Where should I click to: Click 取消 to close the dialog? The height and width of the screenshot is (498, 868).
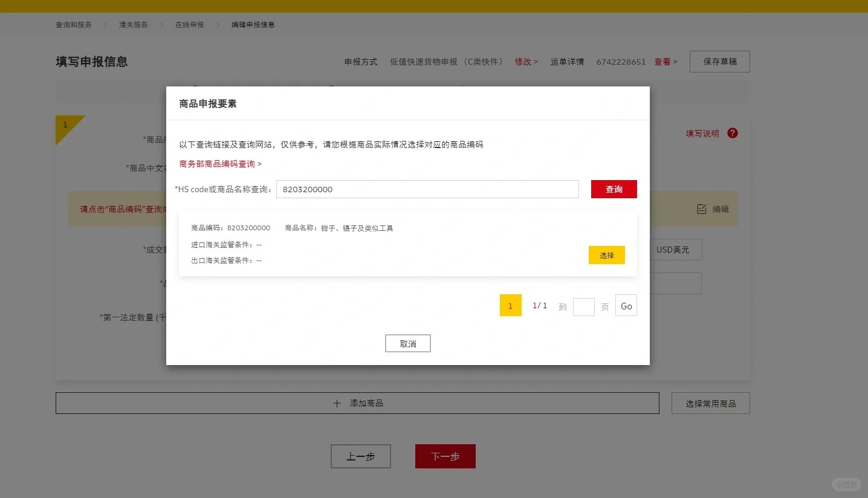coord(407,343)
